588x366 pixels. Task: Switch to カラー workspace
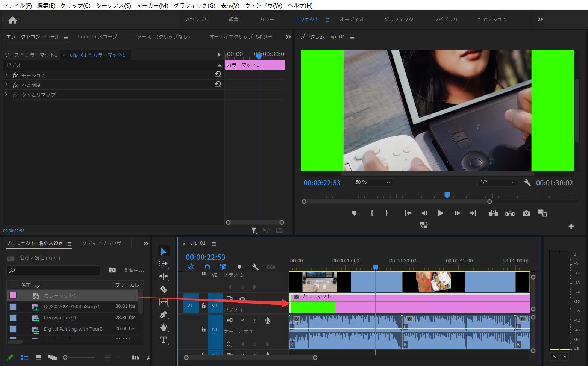click(267, 19)
